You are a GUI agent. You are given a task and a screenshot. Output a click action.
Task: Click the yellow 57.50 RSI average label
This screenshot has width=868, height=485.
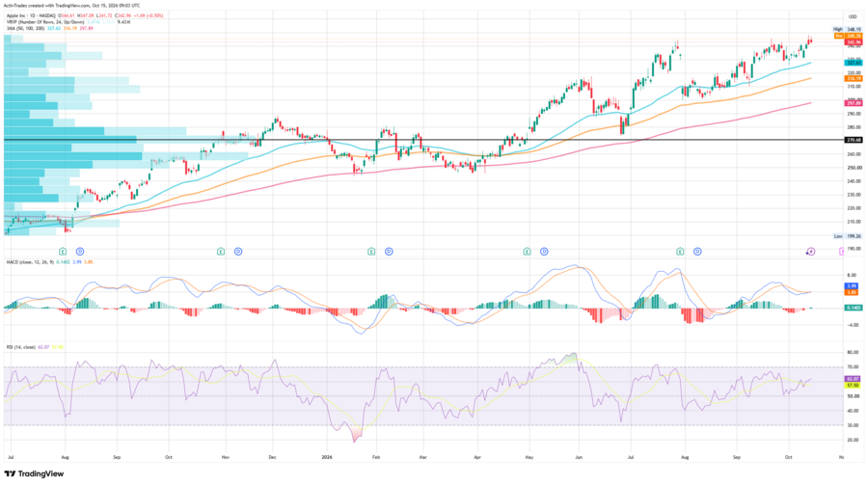click(x=852, y=385)
